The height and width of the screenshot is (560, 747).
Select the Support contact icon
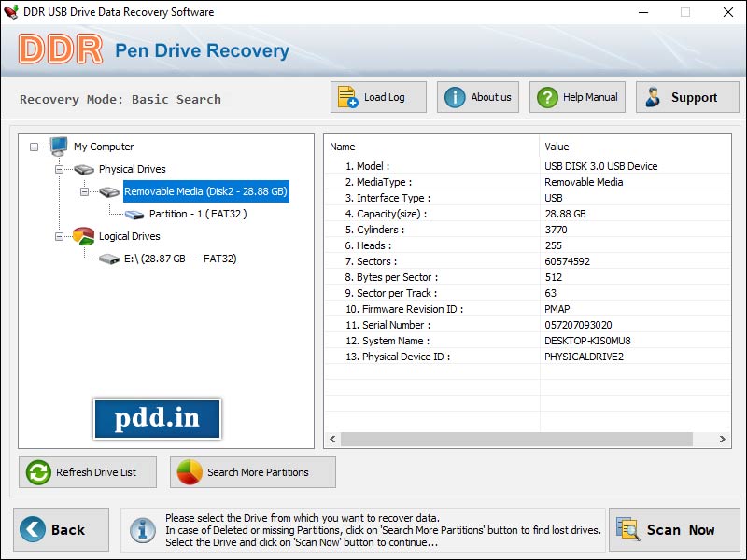click(654, 96)
